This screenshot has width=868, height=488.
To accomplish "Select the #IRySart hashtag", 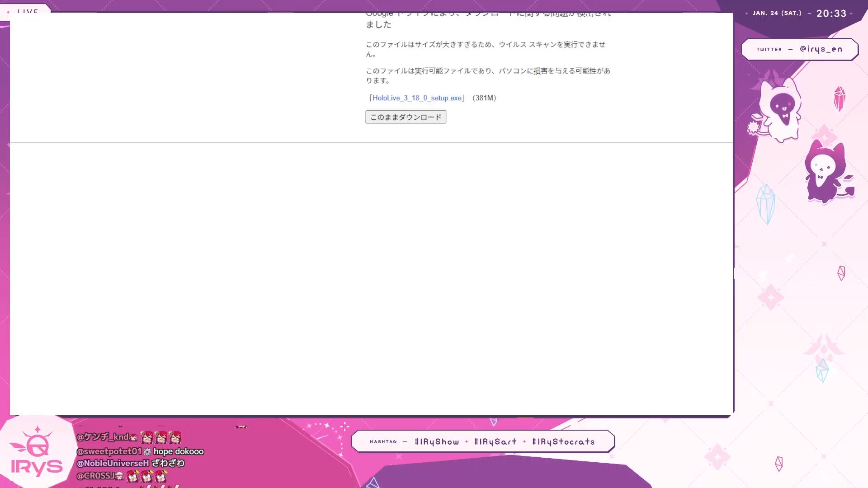I will coord(495,442).
